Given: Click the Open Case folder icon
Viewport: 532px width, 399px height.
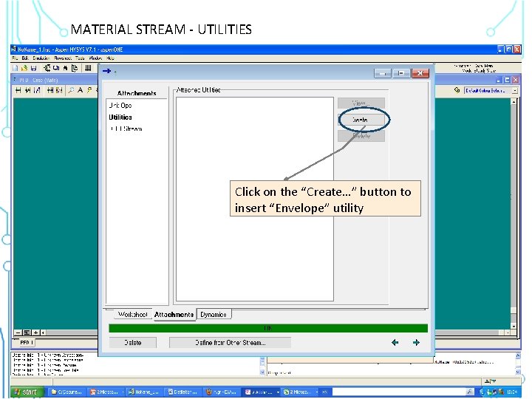Looking at the screenshot, I should click(x=24, y=68).
